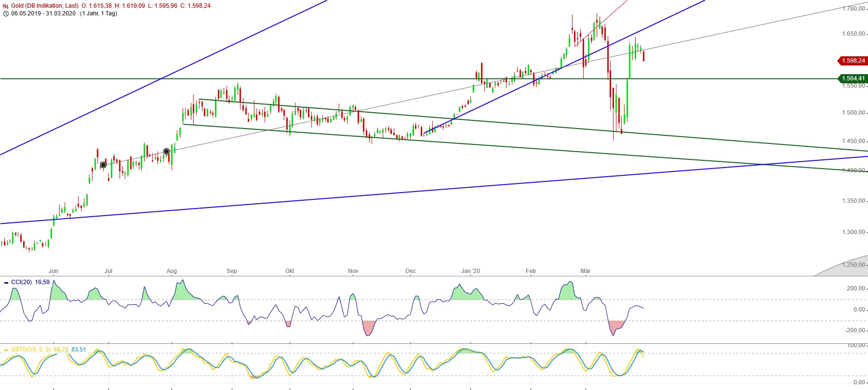Click the 'Jun' month label on time axis

click(x=53, y=271)
